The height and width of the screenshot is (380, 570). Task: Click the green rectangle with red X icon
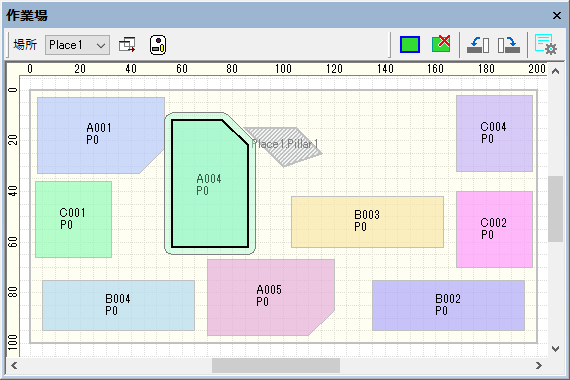[x=441, y=44]
